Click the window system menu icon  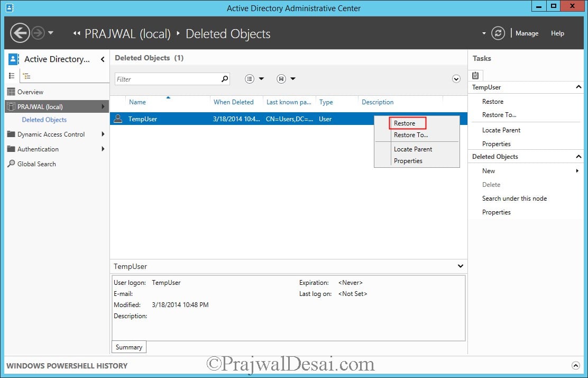[x=10, y=7]
